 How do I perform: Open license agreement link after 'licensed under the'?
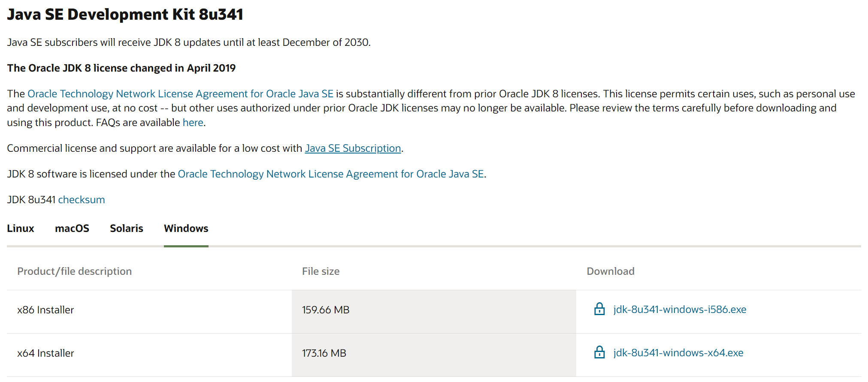point(331,174)
